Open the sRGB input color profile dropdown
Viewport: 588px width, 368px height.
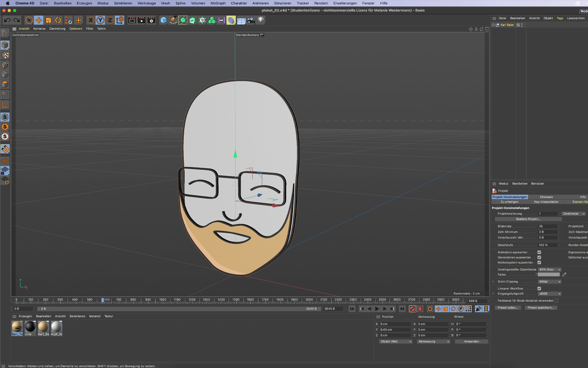point(549,293)
